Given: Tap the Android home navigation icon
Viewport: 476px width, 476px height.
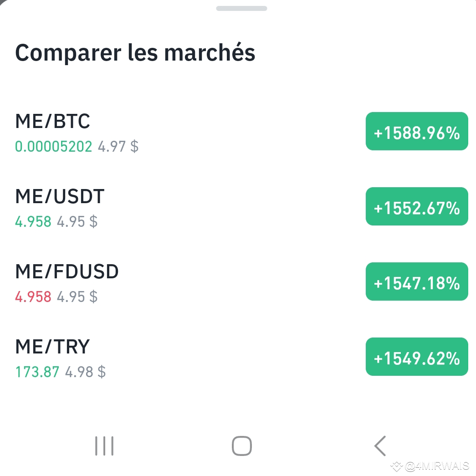Looking at the screenshot, I should click(x=241, y=446).
